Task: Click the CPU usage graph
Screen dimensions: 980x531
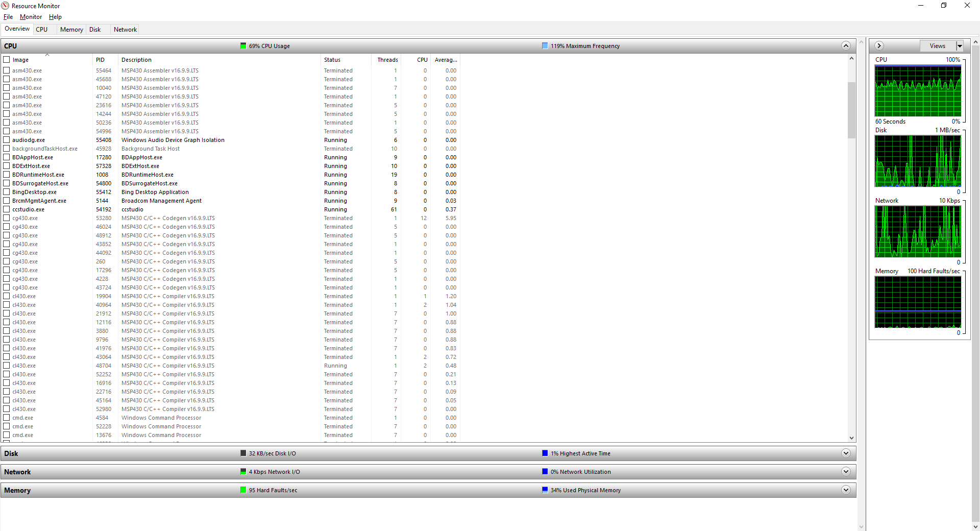Action: click(918, 91)
